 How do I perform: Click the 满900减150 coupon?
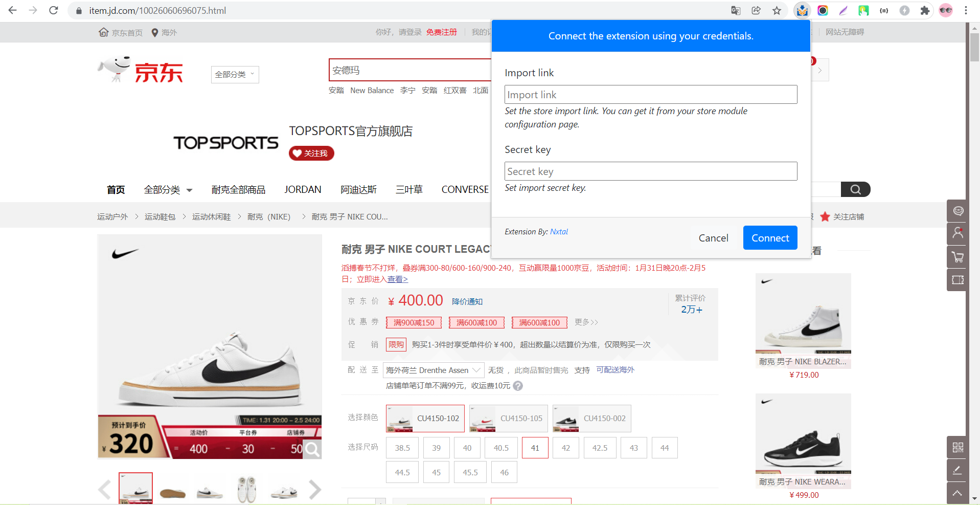pos(414,322)
